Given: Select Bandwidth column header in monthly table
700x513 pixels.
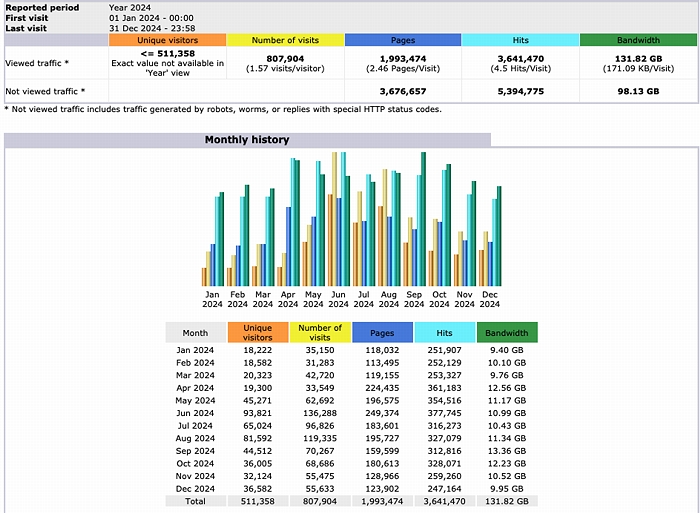Looking at the screenshot, I should pos(508,333).
